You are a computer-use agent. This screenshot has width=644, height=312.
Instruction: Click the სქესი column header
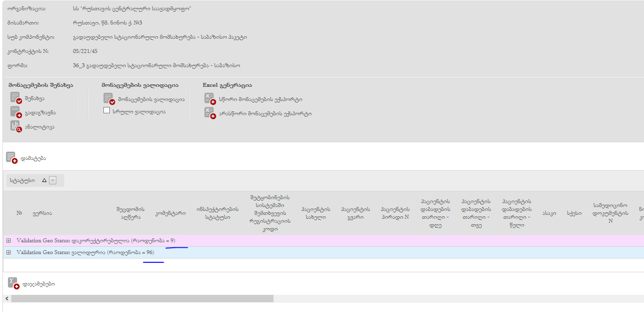tap(571, 213)
